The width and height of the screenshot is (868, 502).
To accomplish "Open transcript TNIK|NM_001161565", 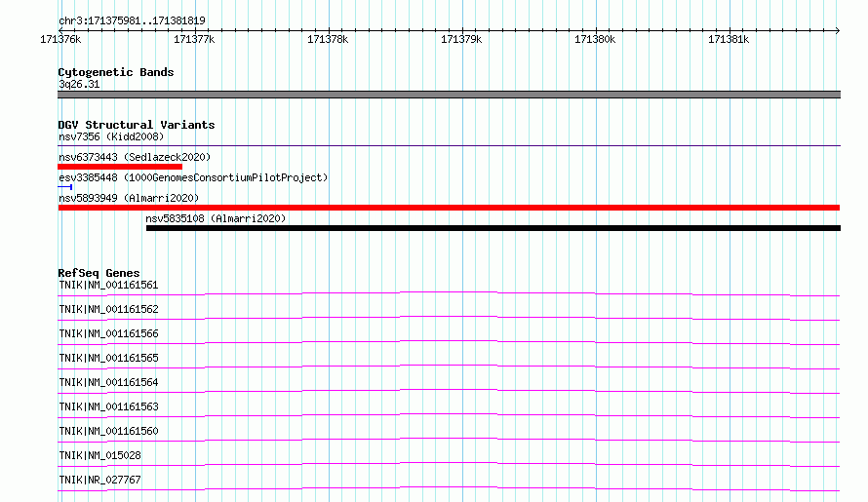I will coord(108,358).
